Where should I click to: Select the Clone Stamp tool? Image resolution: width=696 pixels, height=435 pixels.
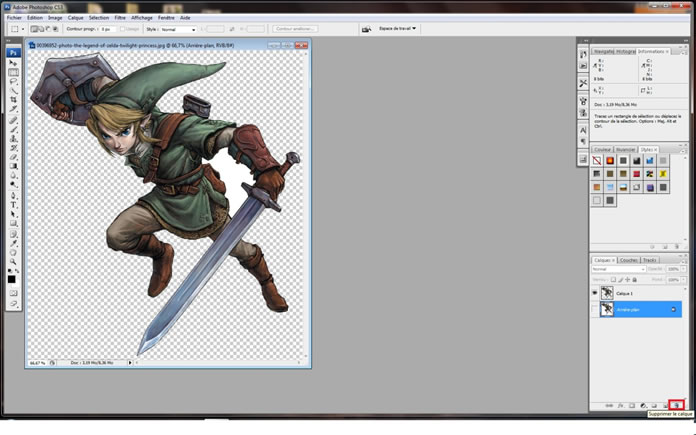[13, 138]
